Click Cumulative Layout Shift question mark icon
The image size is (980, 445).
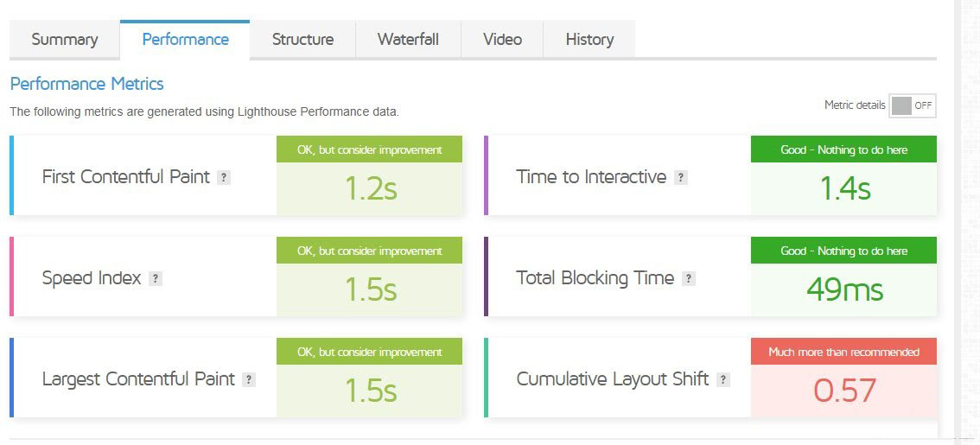723,379
